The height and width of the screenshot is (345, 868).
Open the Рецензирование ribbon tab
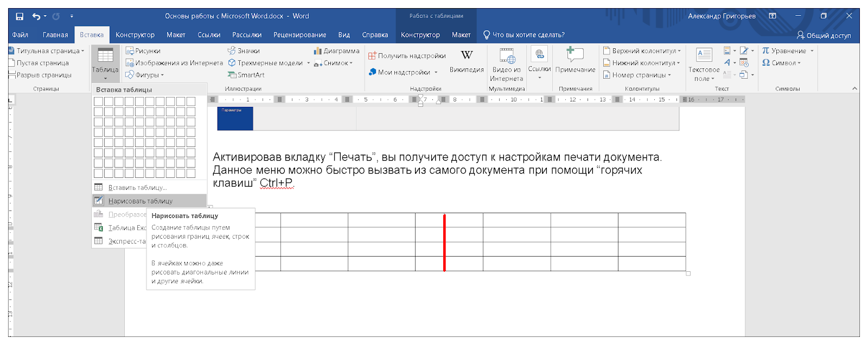click(x=299, y=35)
